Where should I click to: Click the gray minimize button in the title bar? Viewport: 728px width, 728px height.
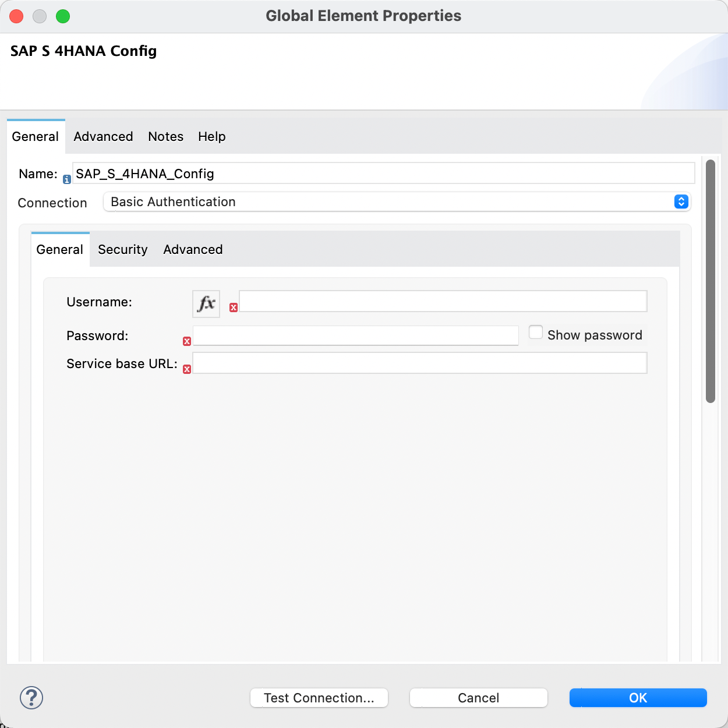click(40, 16)
